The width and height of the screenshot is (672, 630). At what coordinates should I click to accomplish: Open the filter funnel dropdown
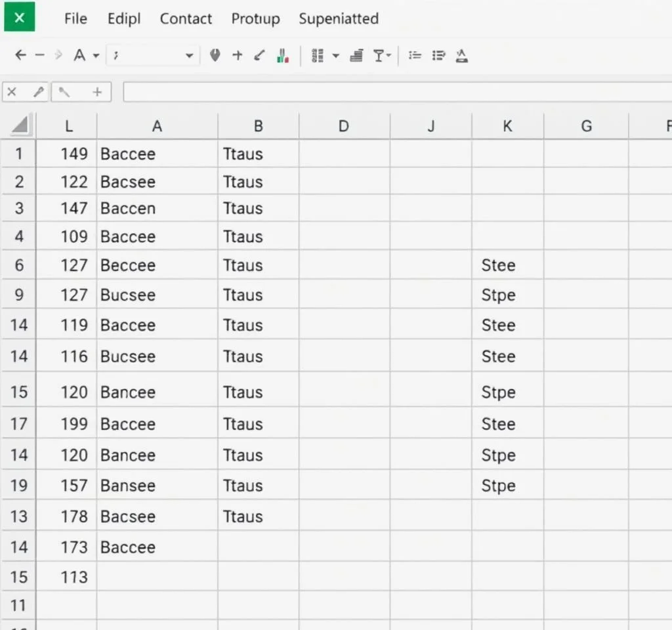coord(383,56)
